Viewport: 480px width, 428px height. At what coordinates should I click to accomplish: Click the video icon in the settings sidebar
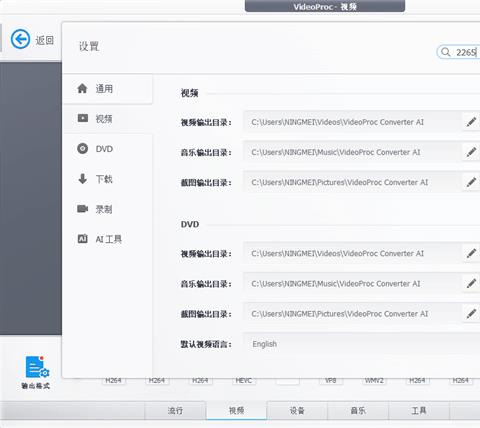point(83,118)
